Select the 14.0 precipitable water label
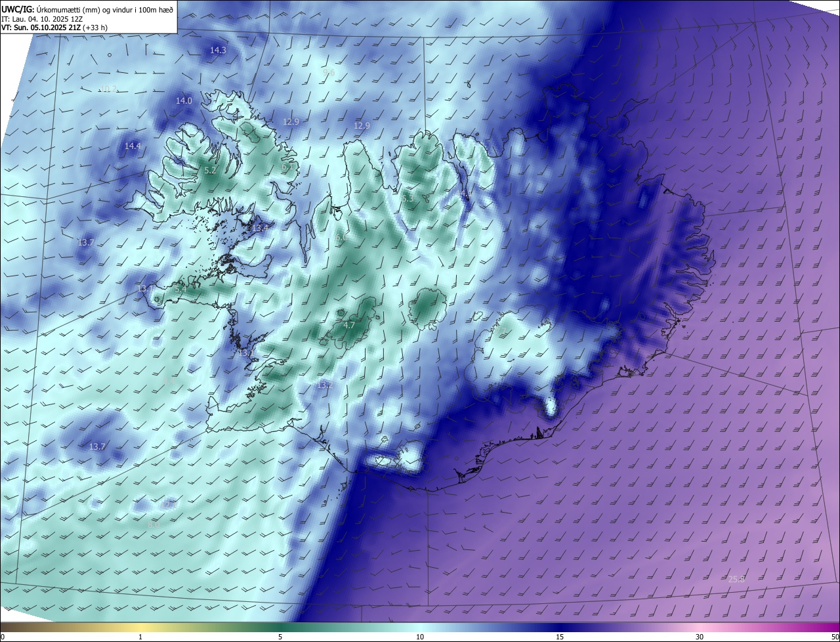The image size is (840, 642). [184, 100]
